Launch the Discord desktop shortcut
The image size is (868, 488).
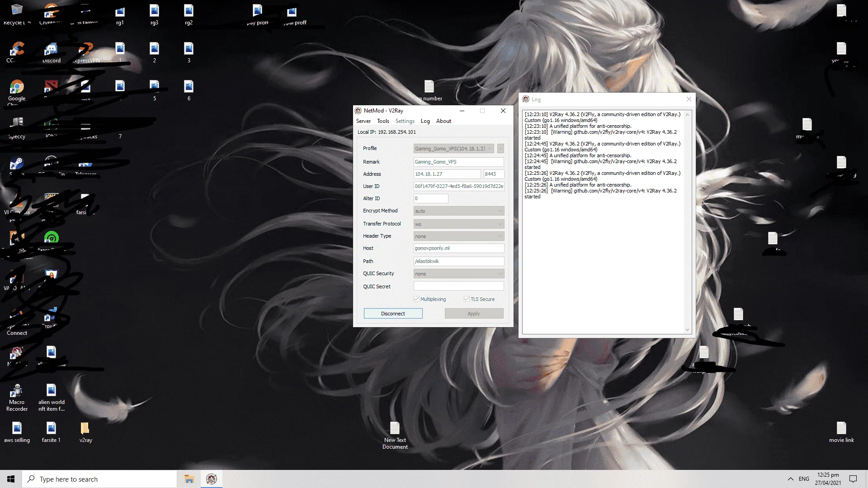(51, 52)
